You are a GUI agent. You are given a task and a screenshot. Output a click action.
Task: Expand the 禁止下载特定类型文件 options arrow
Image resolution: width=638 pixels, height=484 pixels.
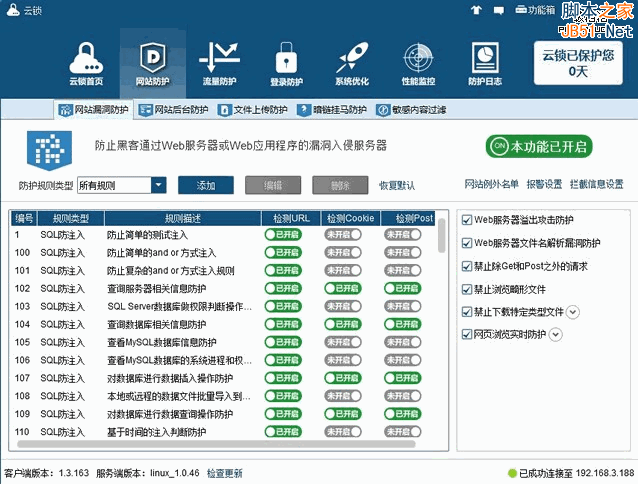coord(573,312)
